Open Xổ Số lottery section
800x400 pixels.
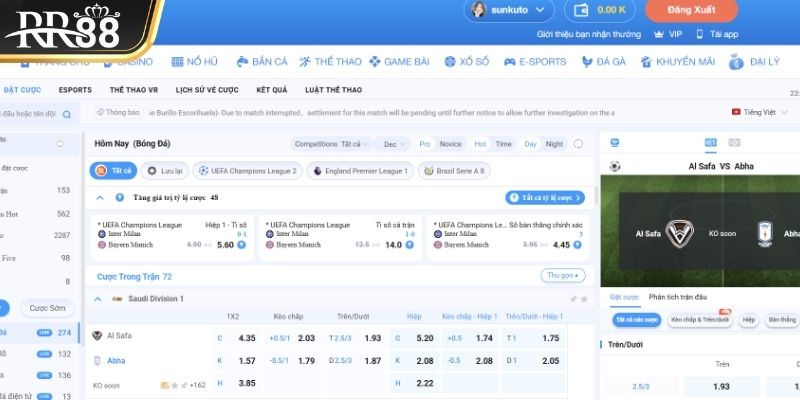[x=466, y=62]
